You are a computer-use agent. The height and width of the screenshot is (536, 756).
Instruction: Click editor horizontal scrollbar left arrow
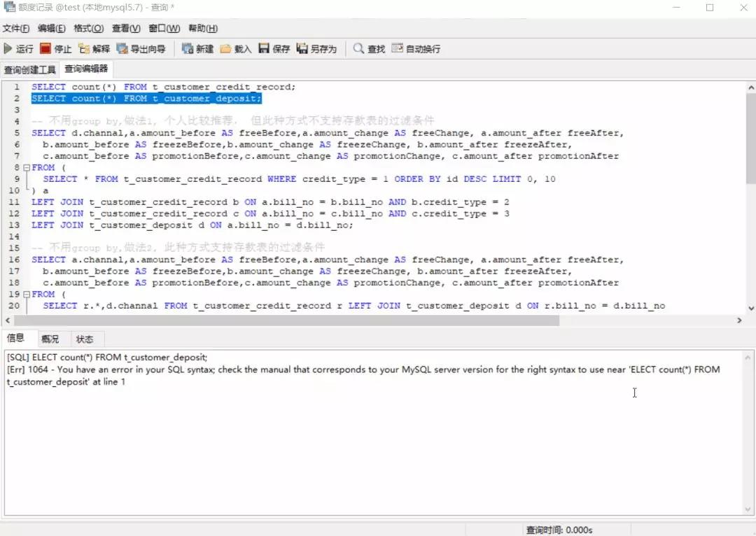8,320
